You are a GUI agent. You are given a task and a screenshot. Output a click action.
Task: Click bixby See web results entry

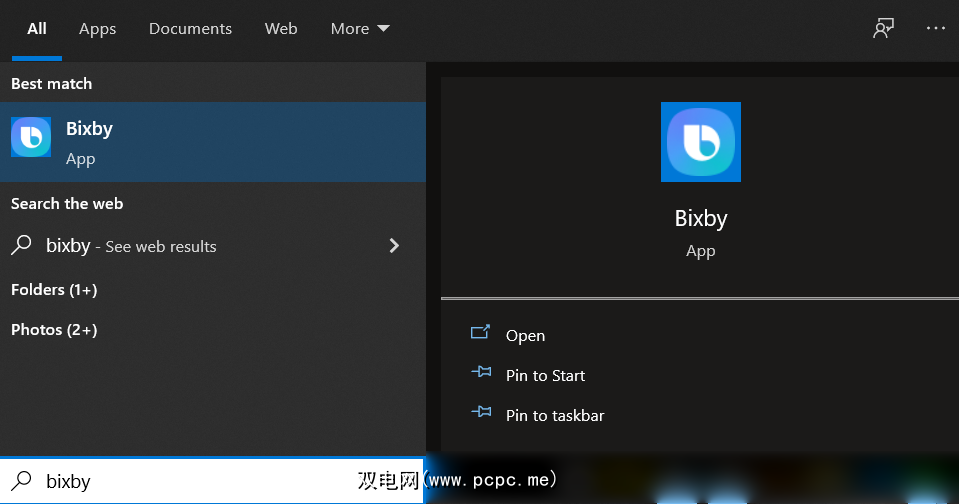pyautogui.click(x=213, y=246)
